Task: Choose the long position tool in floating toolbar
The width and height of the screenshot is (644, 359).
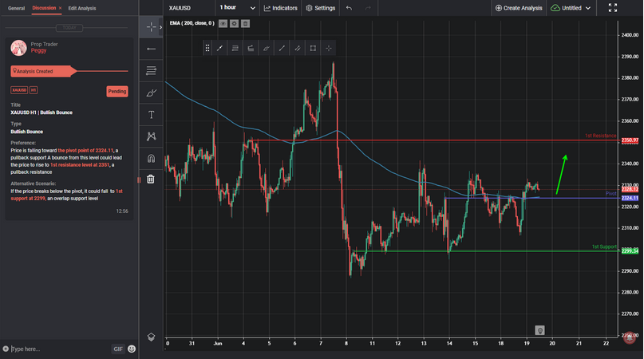Action: 251,48
